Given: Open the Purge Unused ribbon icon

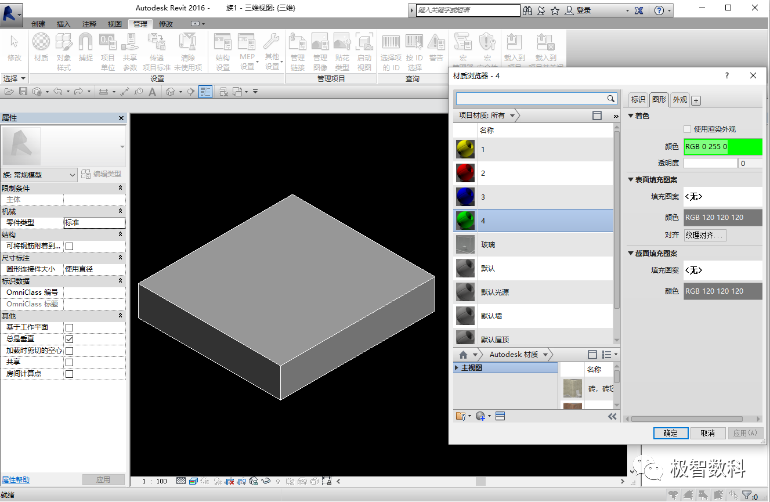Looking at the screenshot, I should click(x=188, y=43).
